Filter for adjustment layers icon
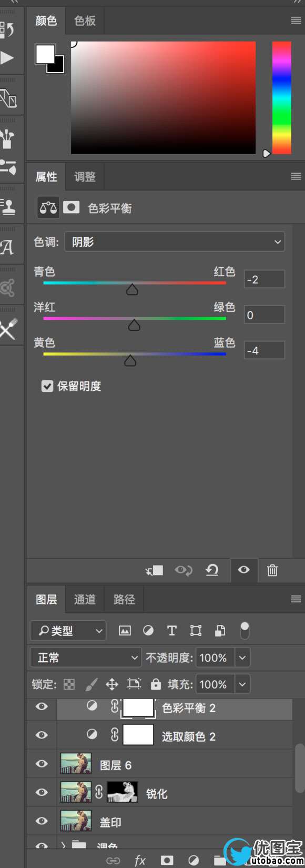The height and width of the screenshot is (868, 305). pos(148,630)
